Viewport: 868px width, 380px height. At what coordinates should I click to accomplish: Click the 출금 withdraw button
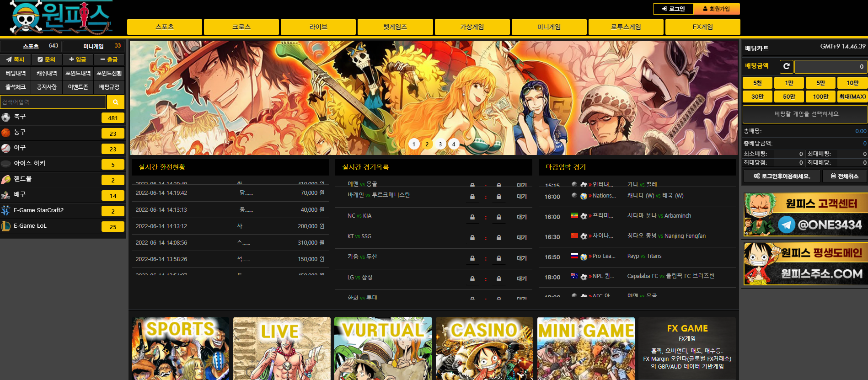click(x=109, y=59)
